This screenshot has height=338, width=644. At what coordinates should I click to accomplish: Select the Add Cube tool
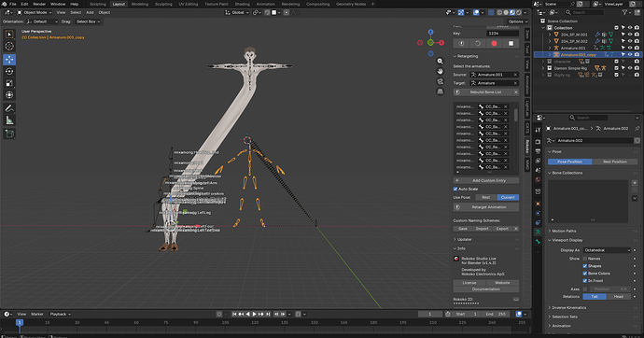[9, 134]
